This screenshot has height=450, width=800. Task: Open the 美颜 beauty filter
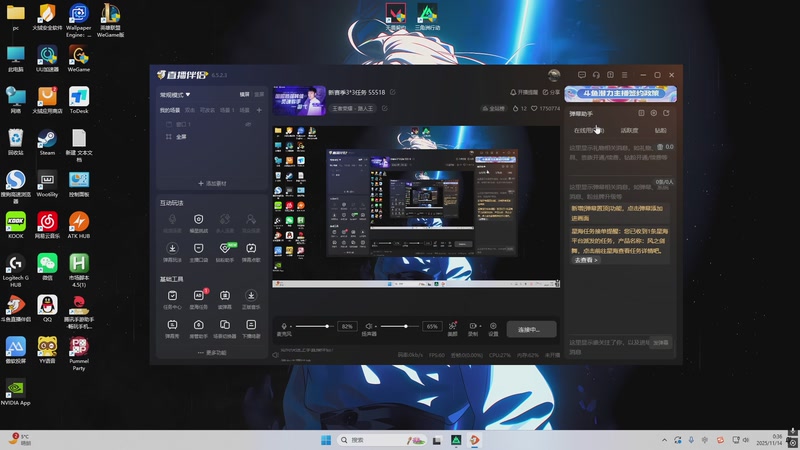(453, 329)
